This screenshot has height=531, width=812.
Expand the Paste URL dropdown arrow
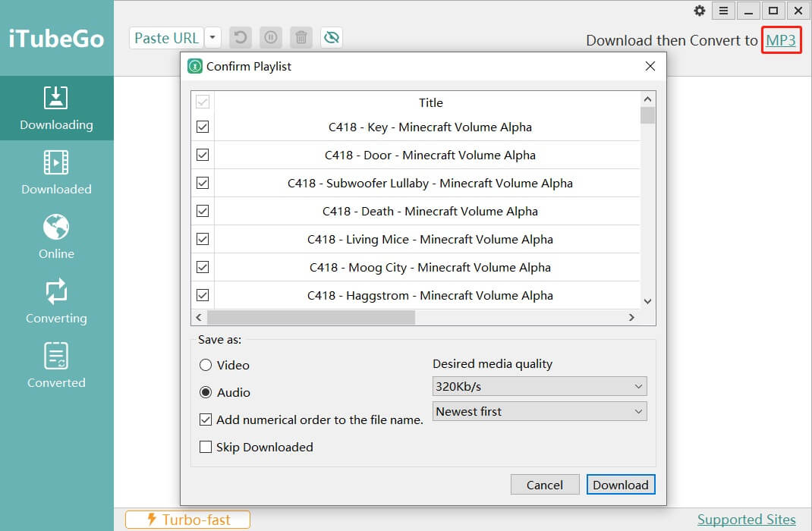[212, 38]
